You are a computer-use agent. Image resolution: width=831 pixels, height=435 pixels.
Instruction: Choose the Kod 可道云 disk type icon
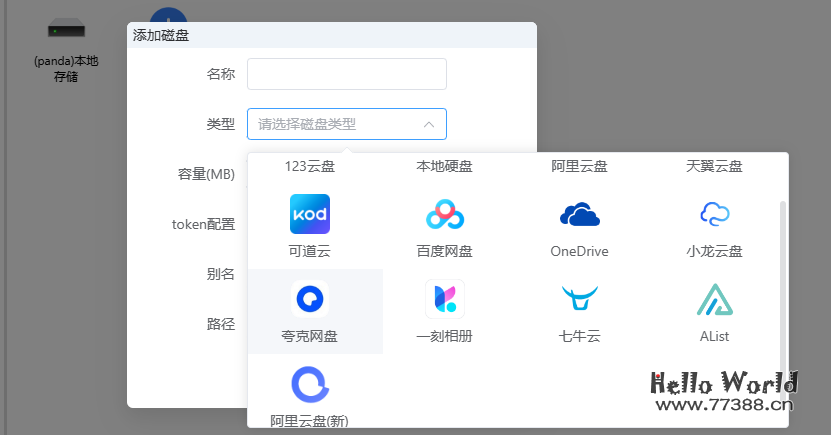[x=310, y=214]
